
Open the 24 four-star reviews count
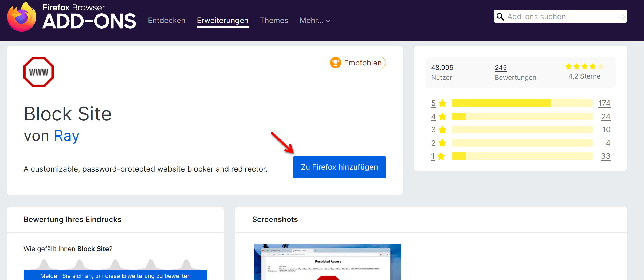click(x=606, y=116)
